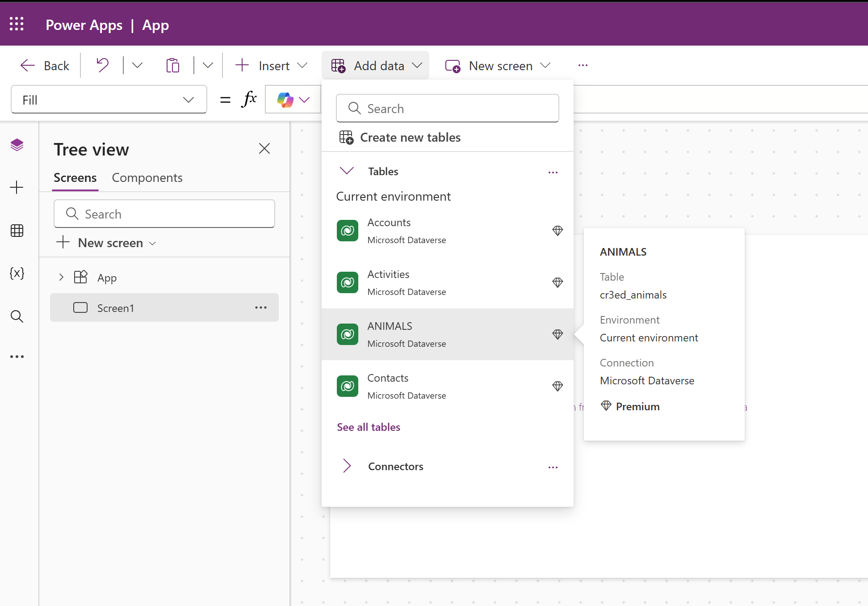Expand the Fill property dropdown

pos(189,100)
